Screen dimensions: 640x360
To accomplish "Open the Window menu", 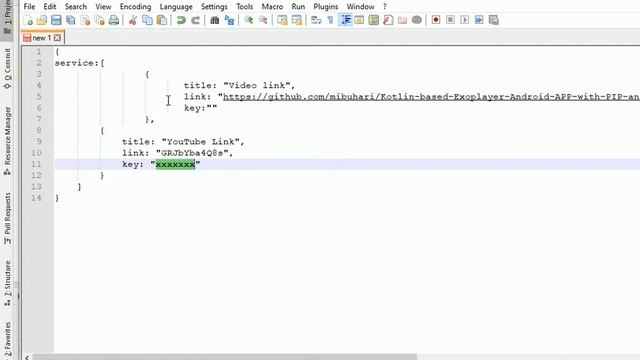I will (360, 7).
